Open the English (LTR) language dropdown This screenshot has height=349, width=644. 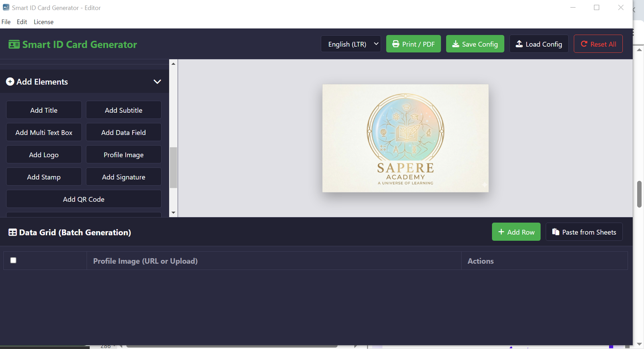[x=351, y=44]
